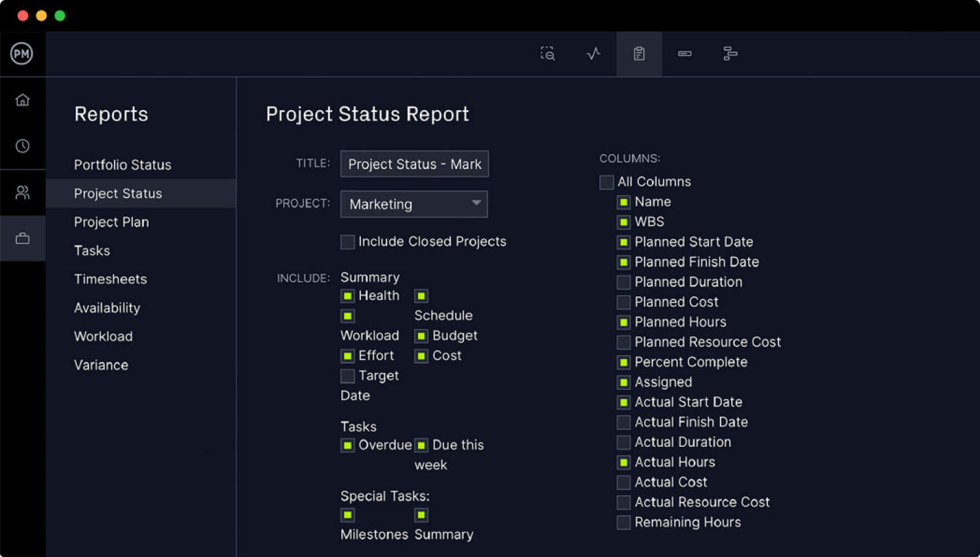Uncheck the Planned Finish Date column

tap(623, 262)
